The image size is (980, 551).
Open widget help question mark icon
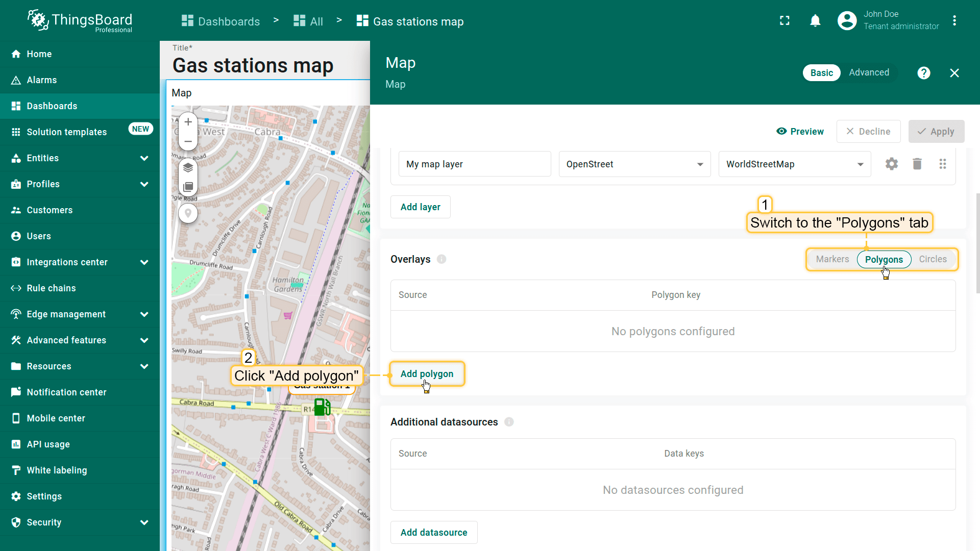923,73
